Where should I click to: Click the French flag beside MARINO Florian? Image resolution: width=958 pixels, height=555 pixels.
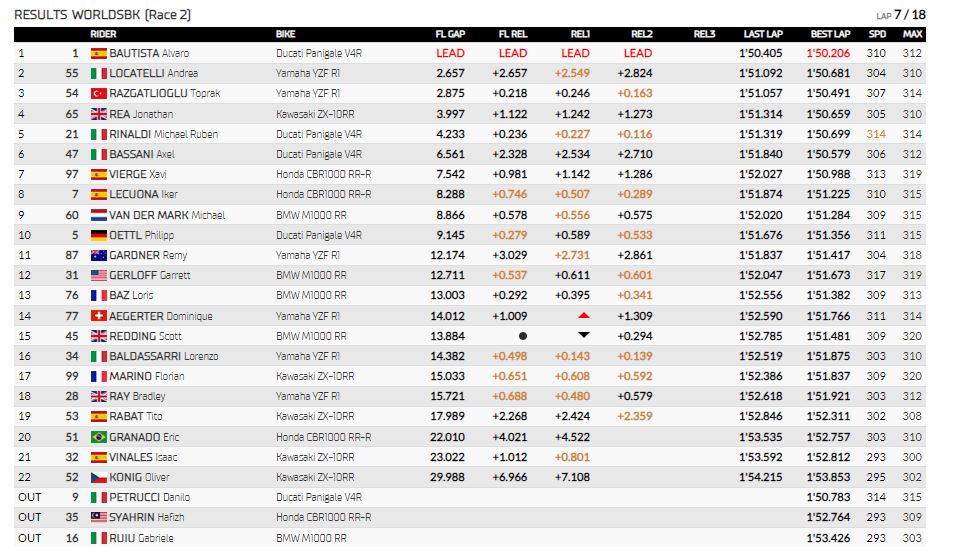click(x=98, y=376)
